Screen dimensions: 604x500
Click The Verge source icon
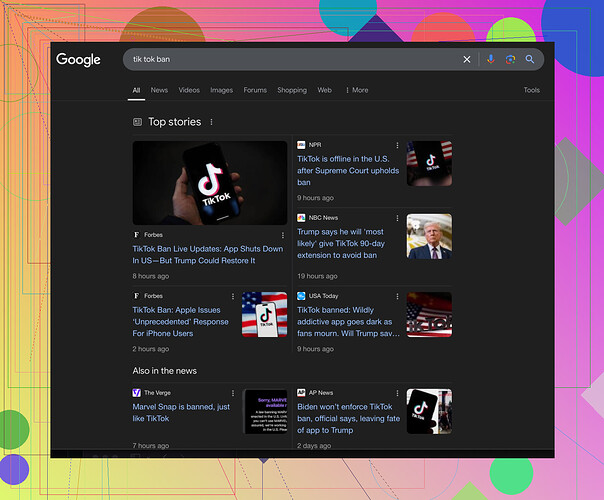coord(136,393)
